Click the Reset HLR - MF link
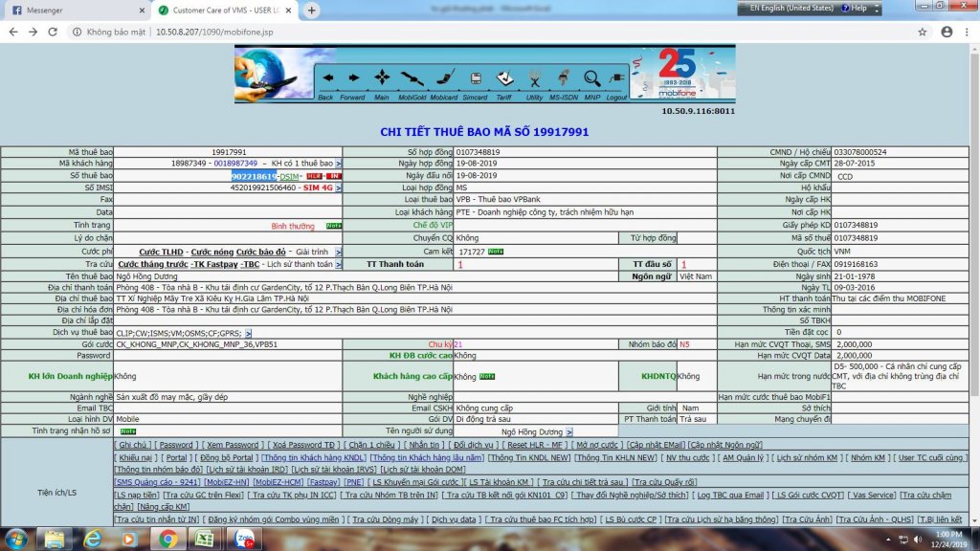The width and height of the screenshot is (980, 551). [534, 446]
